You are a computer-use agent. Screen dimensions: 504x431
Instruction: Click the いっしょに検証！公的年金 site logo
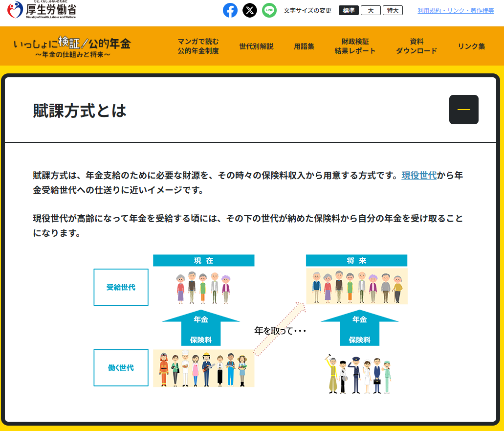pos(72,47)
